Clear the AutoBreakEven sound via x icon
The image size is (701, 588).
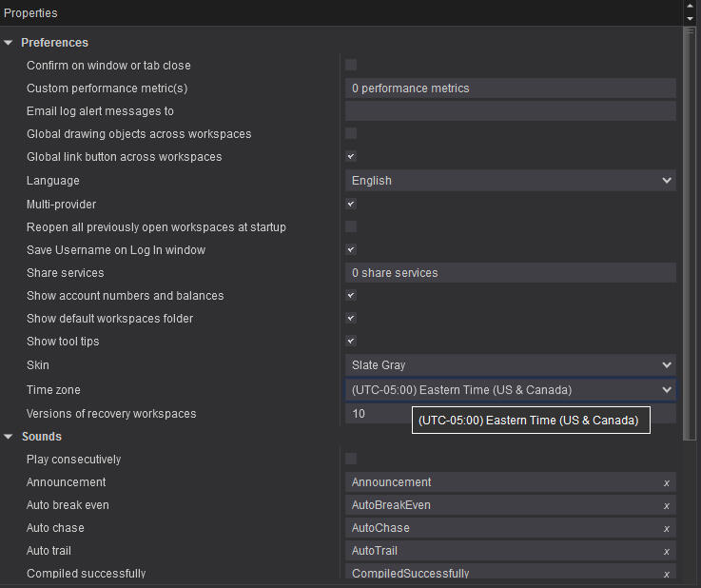[x=666, y=506]
